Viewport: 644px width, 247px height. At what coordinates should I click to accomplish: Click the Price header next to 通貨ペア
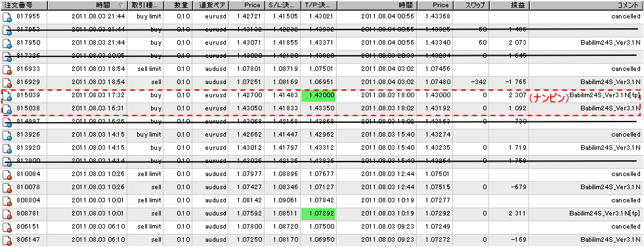[x=246, y=5]
